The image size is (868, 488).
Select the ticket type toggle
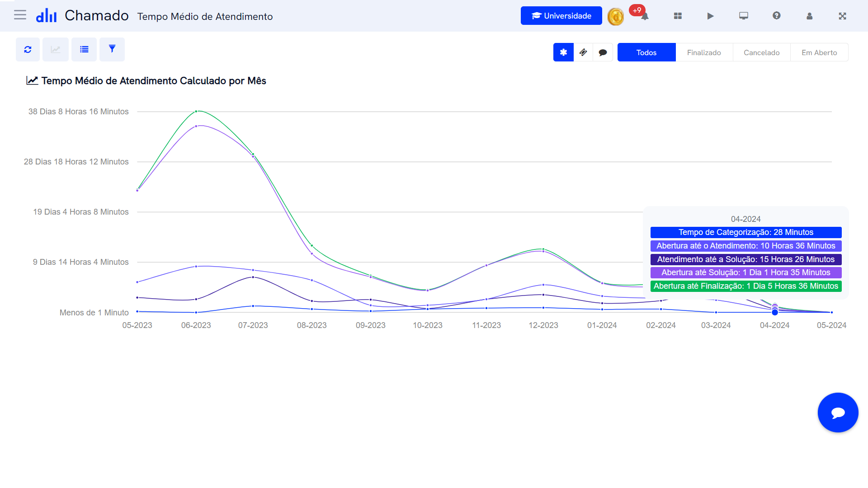583,52
